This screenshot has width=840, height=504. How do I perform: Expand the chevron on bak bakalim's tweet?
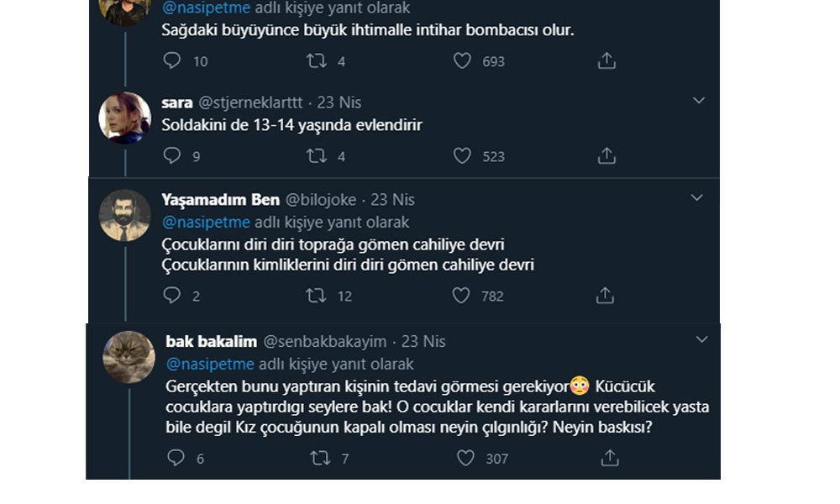click(701, 339)
